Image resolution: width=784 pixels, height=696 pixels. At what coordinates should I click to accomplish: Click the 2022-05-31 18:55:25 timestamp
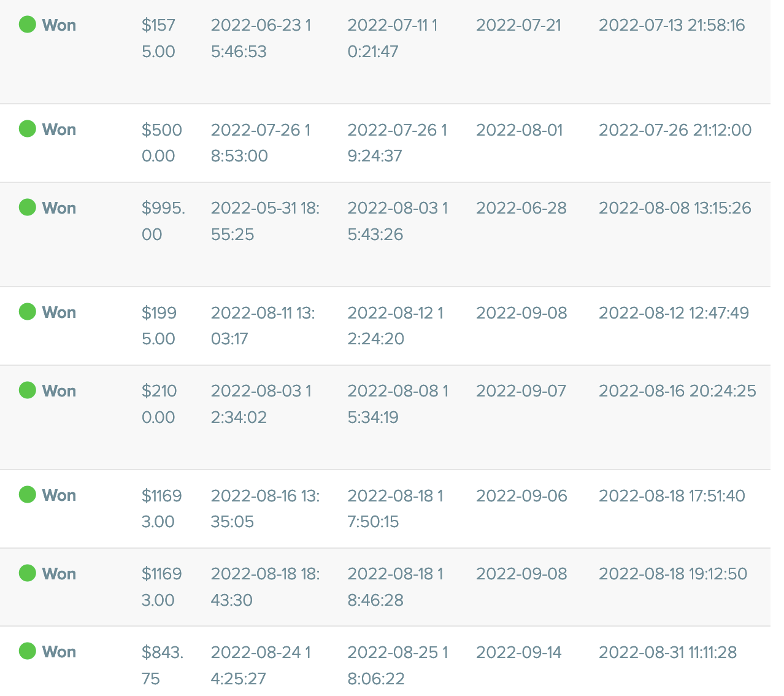click(265, 221)
